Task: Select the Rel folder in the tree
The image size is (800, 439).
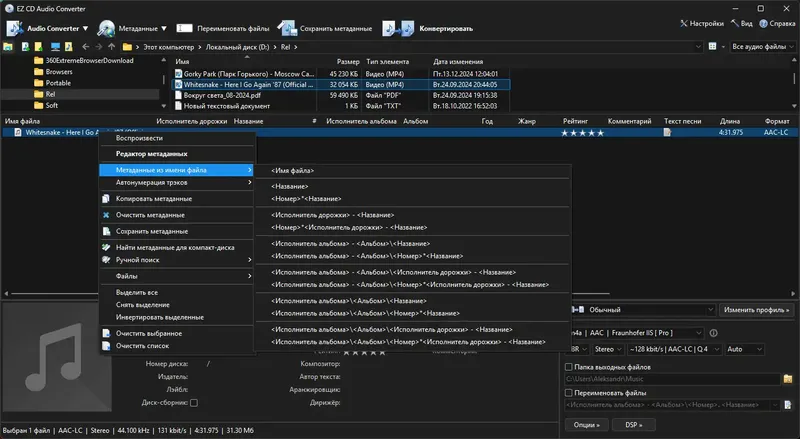Action: click(x=52, y=94)
